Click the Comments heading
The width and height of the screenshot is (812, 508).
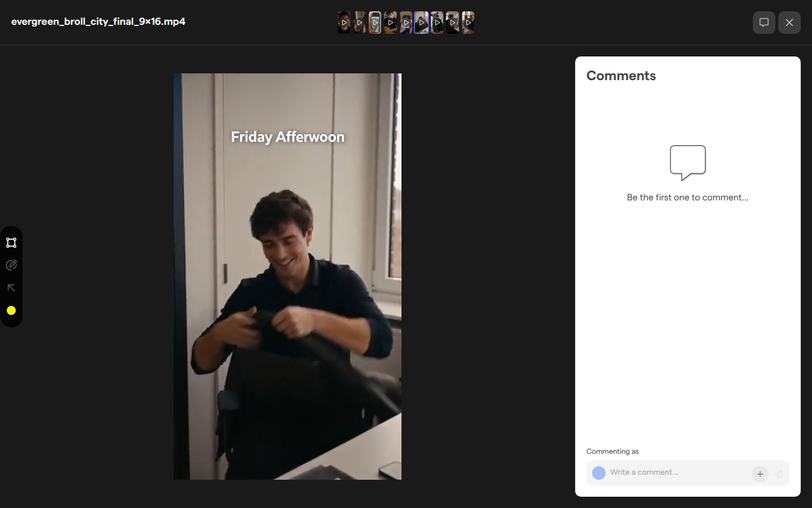(621, 76)
